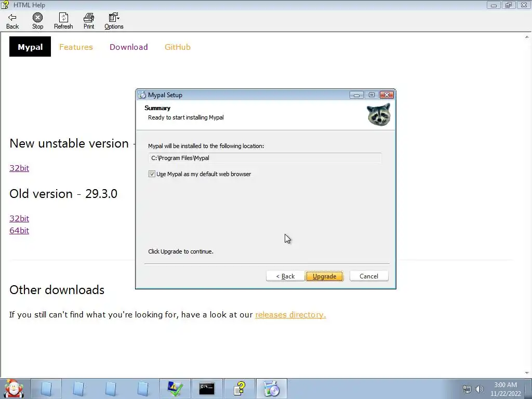Screen dimensions: 532x399
Task: Open the Options toolbar menu
Action: tap(114, 21)
